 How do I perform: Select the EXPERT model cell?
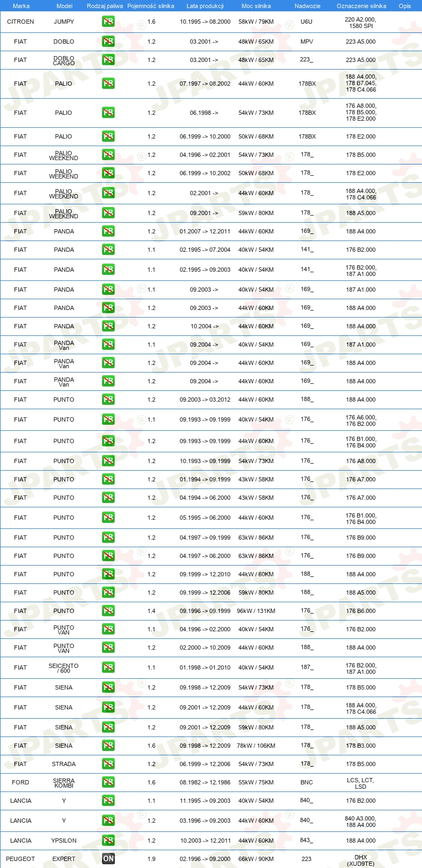click(x=64, y=859)
